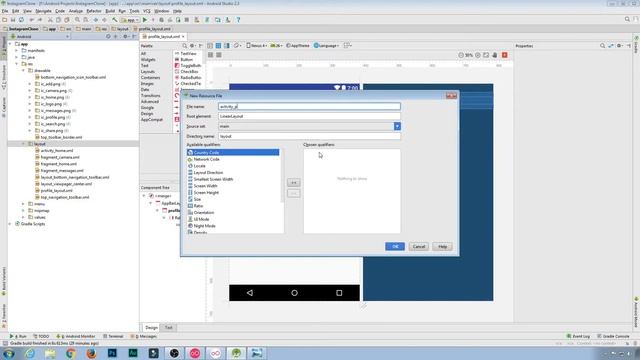Screen dimensions: 640x360
Task: Select the profile_layout.xml editor tab
Action: 163,37
